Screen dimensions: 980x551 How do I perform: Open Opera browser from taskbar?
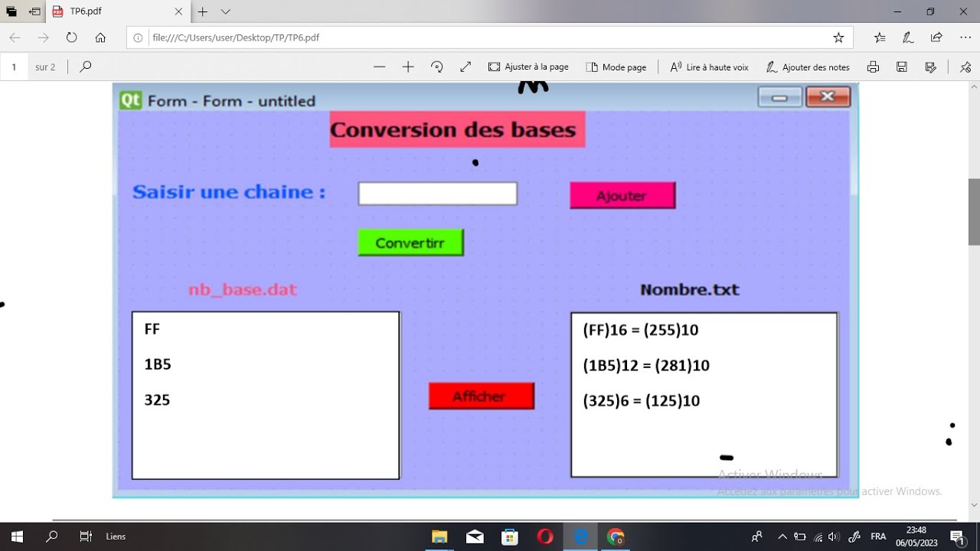545,536
